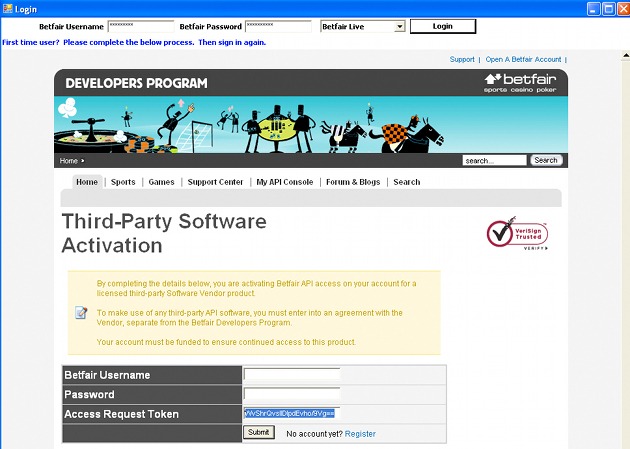Viewport: 630px width, 449px height.
Task: Click the Submit button
Action: click(x=259, y=432)
